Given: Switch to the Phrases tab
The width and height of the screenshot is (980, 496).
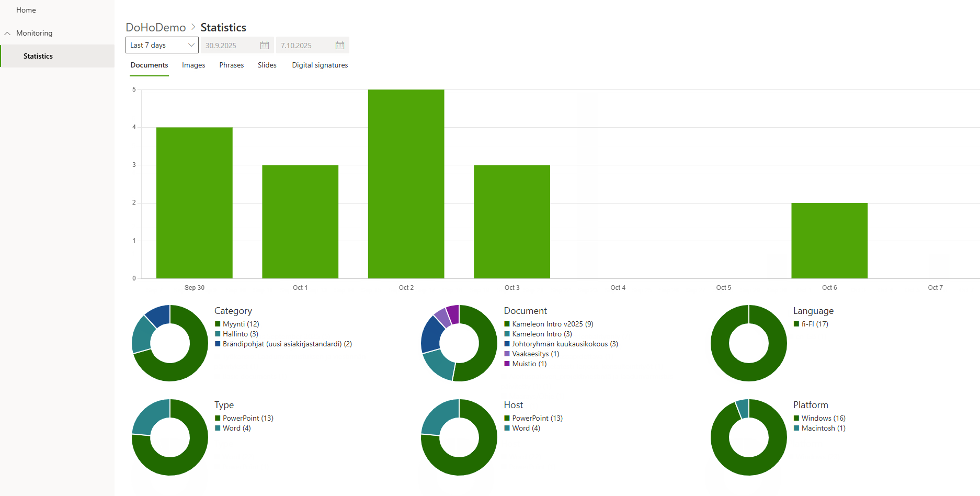Looking at the screenshot, I should point(232,65).
